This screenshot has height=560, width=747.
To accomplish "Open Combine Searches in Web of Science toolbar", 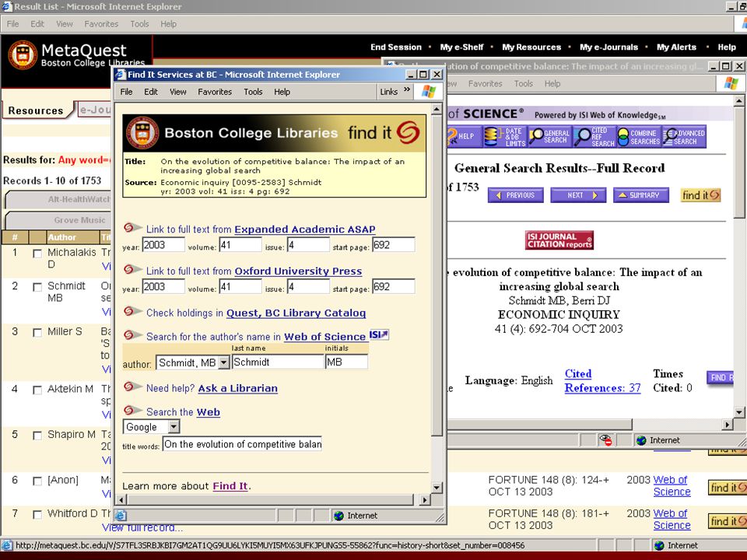I will 639,137.
